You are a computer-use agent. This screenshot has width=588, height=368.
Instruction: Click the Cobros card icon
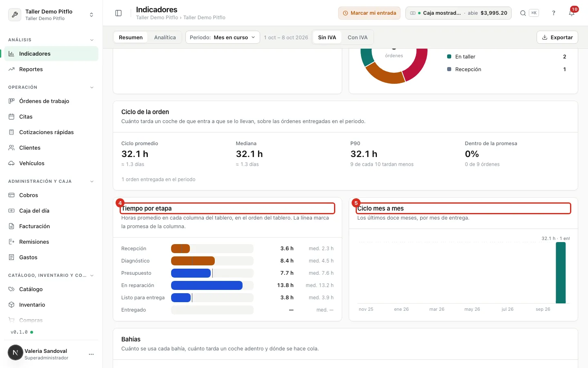point(11,195)
